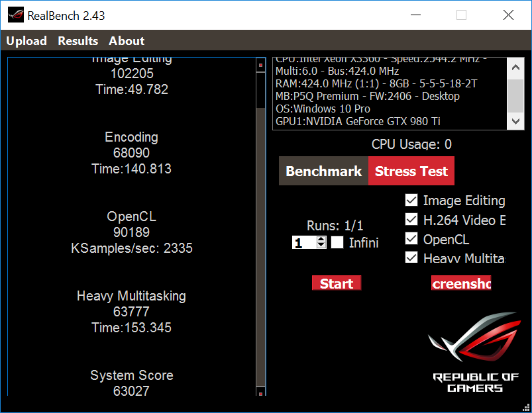Click the ROG app icon in title bar
Screen dimensions: 532x413
pyautogui.click(x=15, y=15)
